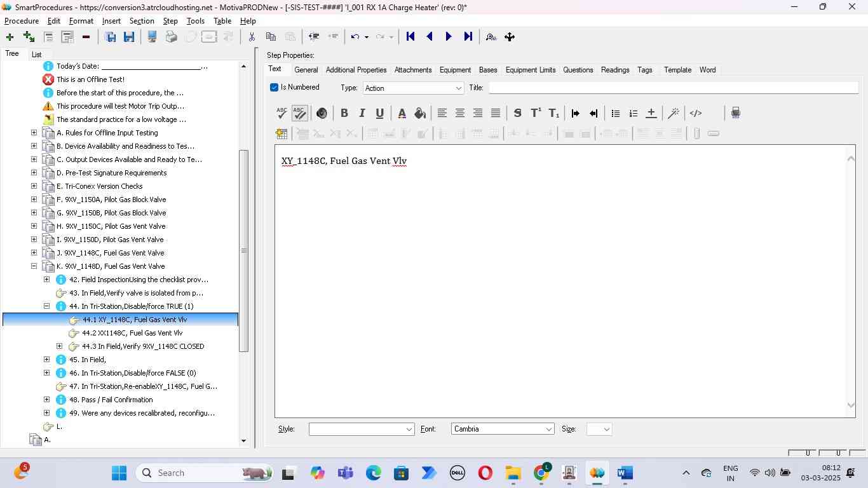Open the Procedure menu
Image resolution: width=868 pixels, height=488 pixels.
tap(22, 21)
